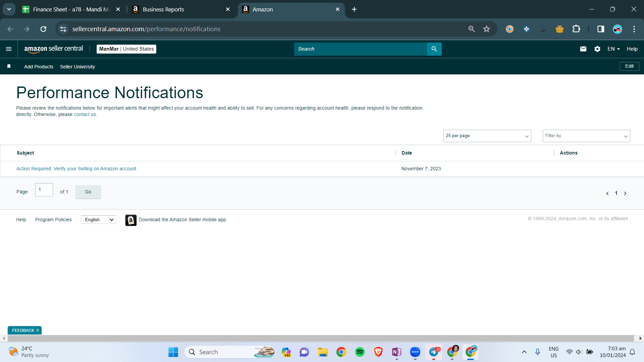Viewport: 644px width, 362px height.
Task: Click the browser back arrow
Action: click(10, 29)
